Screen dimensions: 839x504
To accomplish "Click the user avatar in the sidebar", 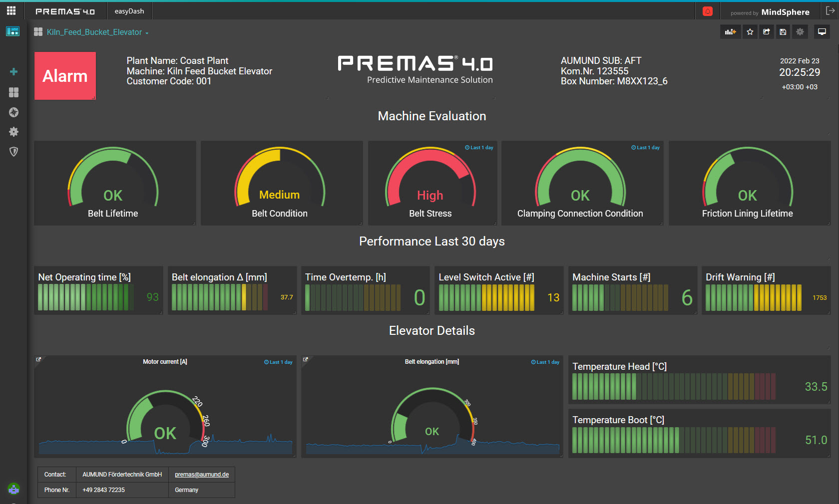I will coord(14,489).
